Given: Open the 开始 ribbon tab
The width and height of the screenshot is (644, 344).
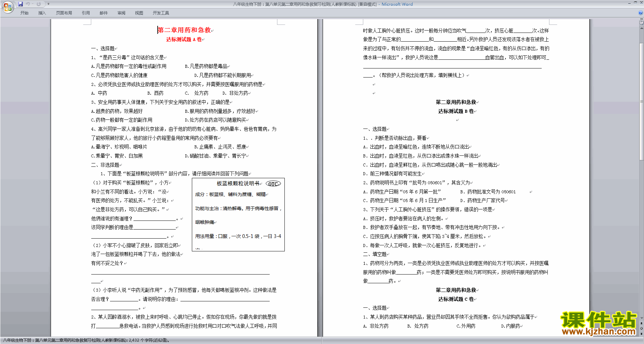Looking at the screenshot, I should click(24, 13).
